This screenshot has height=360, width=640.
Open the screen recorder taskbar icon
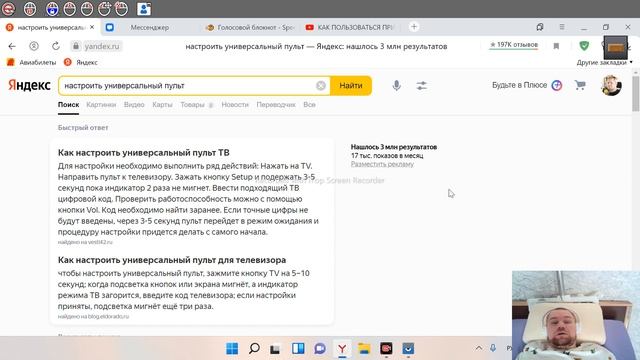pyautogui.click(x=386, y=349)
